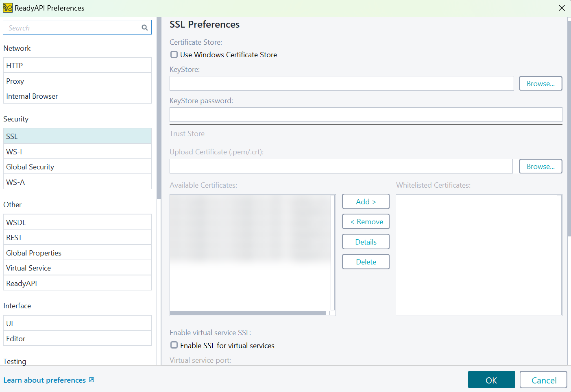
Task: Click the KeyStore password field
Action: (366, 115)
